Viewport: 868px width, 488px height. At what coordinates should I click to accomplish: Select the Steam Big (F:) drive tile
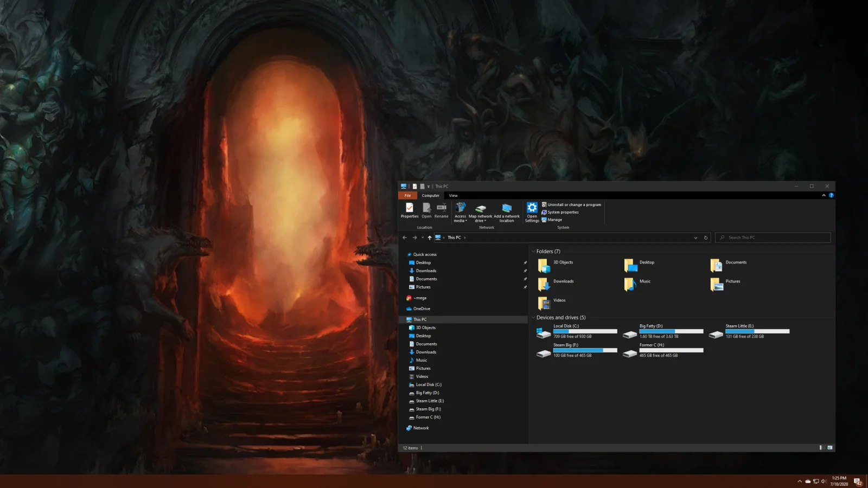[577, 350]
